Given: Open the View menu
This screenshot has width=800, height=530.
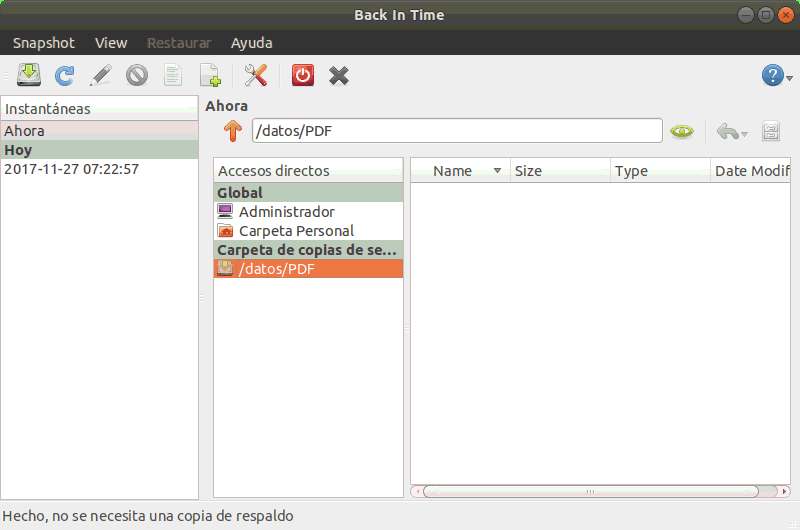Looking at the screenshot, I should click(x=111, y=43).
